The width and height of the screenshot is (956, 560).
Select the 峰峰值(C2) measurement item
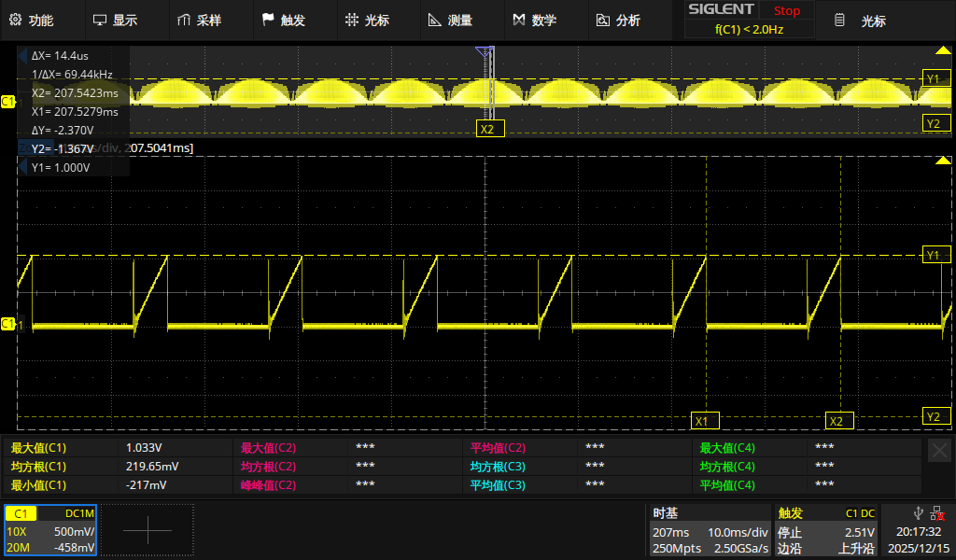268,485
